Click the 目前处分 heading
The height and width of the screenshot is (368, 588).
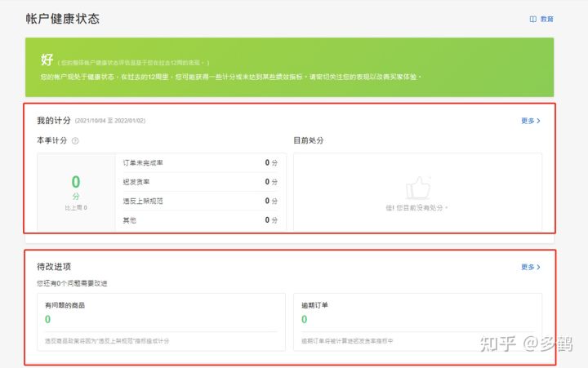pos(308,140)
